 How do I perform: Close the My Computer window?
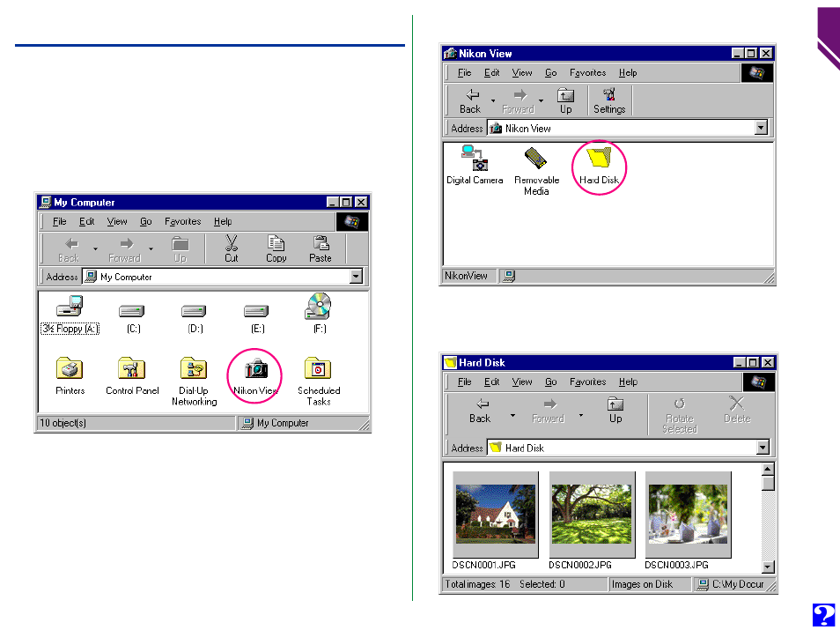pyautogui.click(x=362, y=202)
